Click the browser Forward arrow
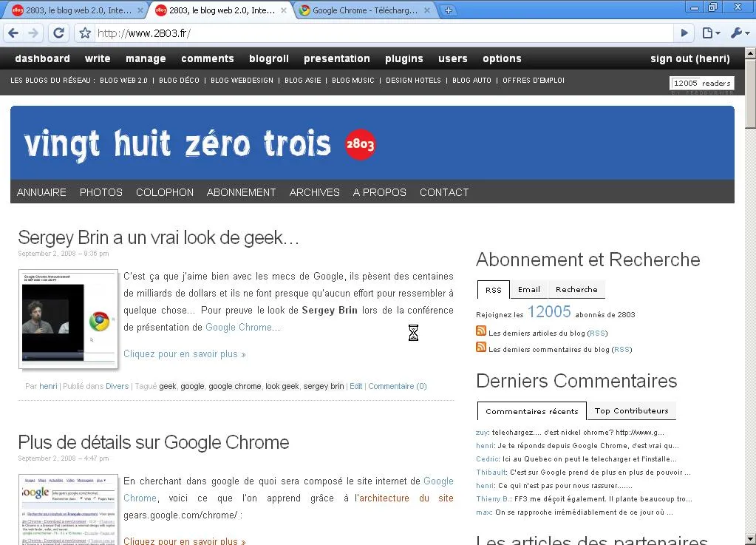756x545 pixels. (33, 33)
